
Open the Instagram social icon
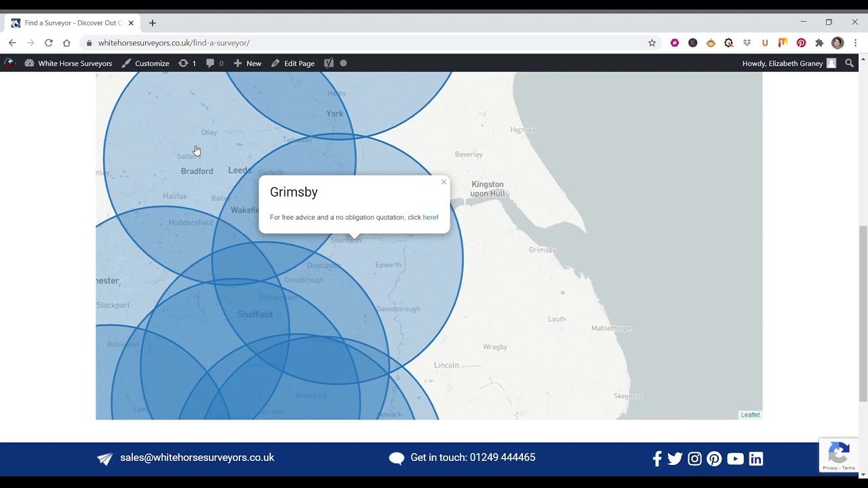[694, 459]
